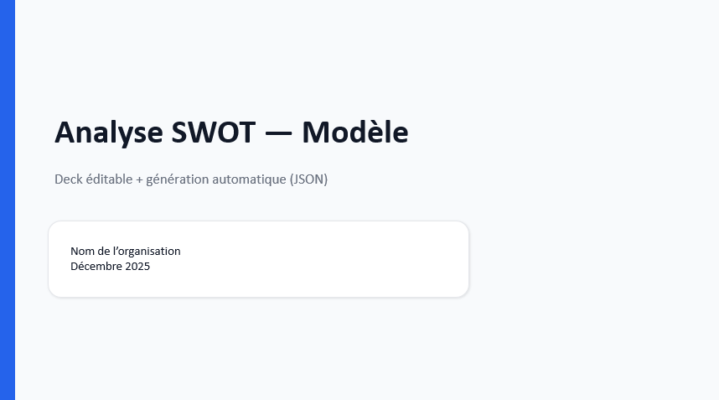Click the "(JSON)" text in the subtitle
The width and height of the screenshot is (719, 400).
point(309,180)
